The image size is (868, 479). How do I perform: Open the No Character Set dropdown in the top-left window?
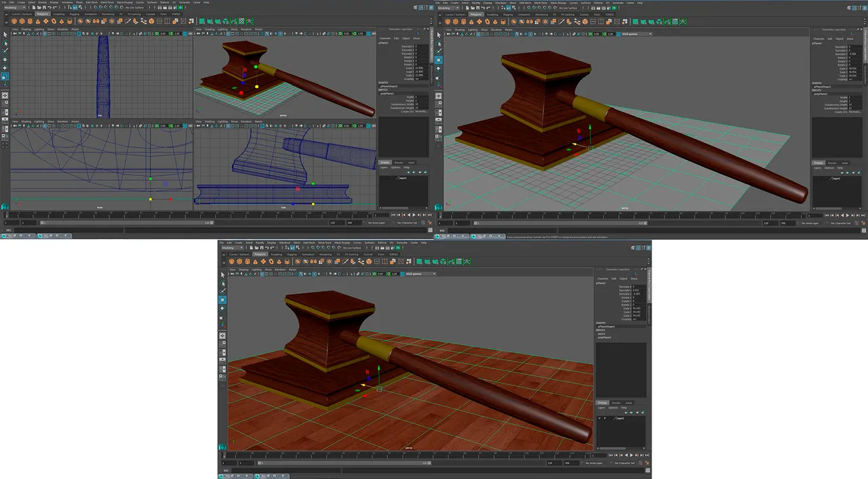407,222
